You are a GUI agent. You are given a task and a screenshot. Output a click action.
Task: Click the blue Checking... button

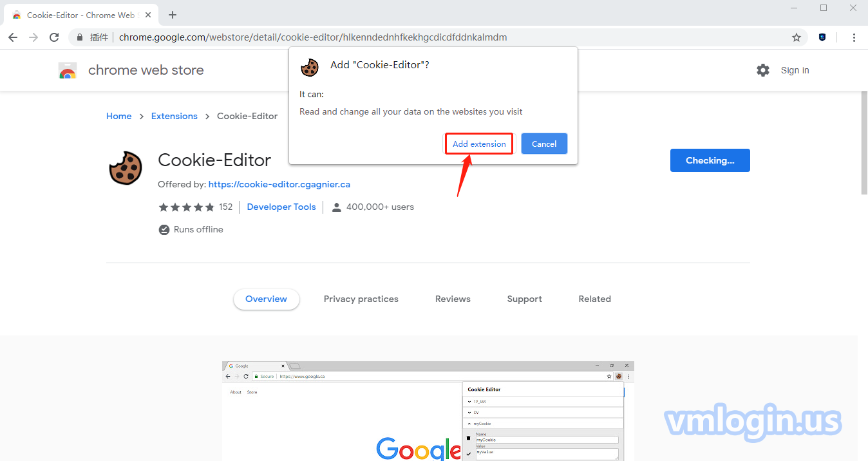pyautogui.click(x=710, y=160)
